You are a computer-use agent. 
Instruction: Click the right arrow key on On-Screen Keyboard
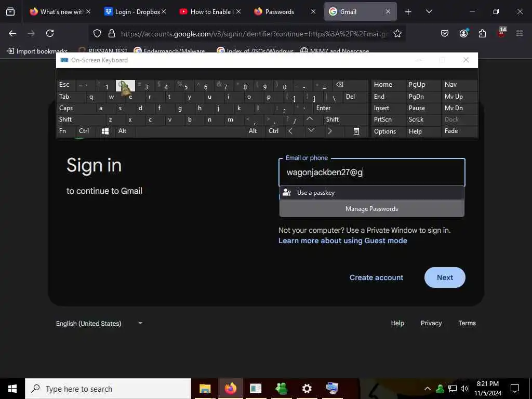point(330,131)
